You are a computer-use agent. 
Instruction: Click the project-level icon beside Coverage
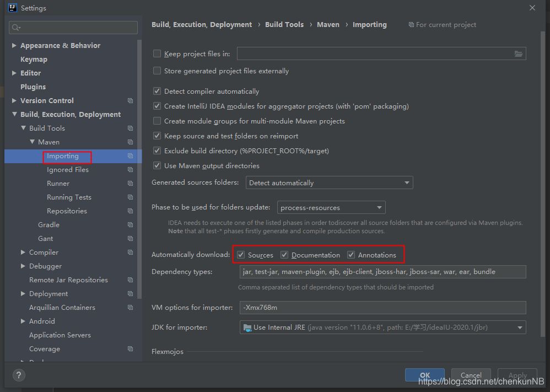pos(131,349)
